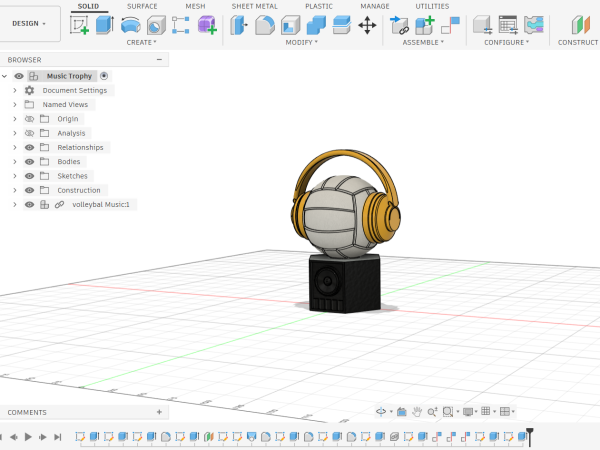Toggle visibility of Music Trophy root
The height and width of the screenshot is (450, 600).
(19, 76)
